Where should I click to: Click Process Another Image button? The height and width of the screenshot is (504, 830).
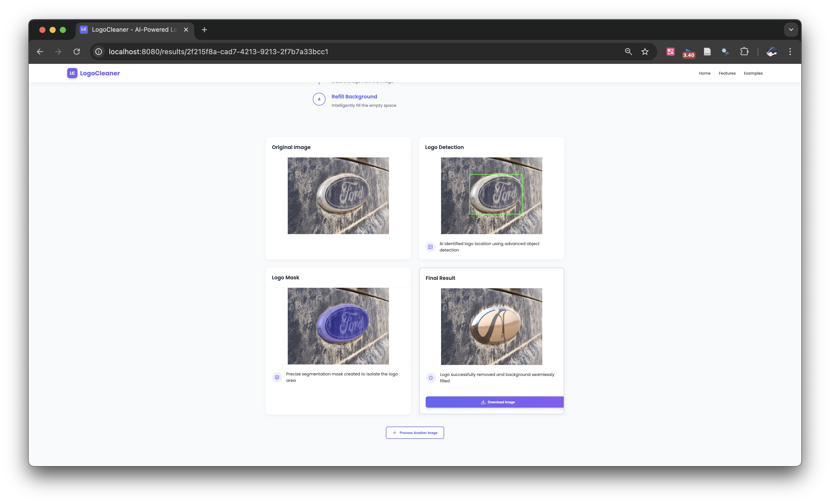[415, 433]
